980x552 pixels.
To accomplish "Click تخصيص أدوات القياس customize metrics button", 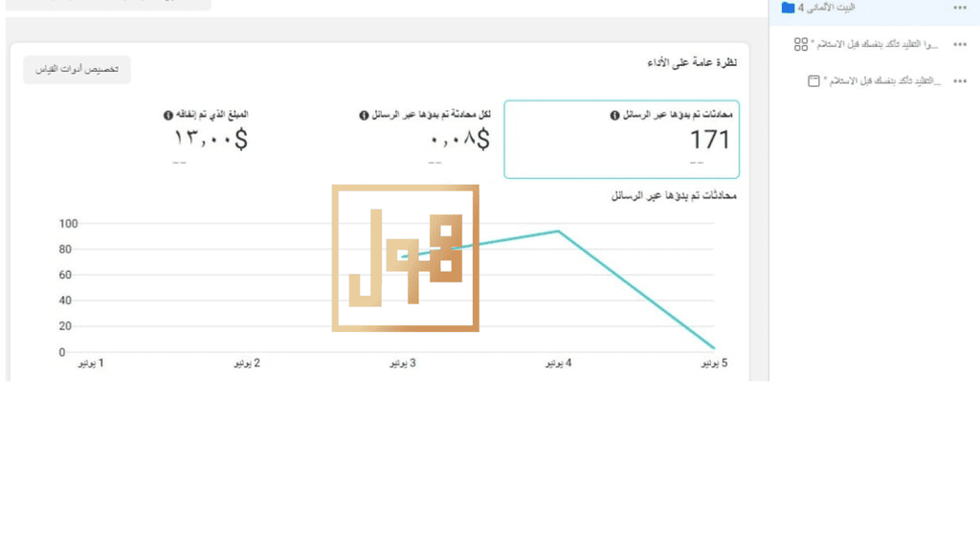I will 77,69.
